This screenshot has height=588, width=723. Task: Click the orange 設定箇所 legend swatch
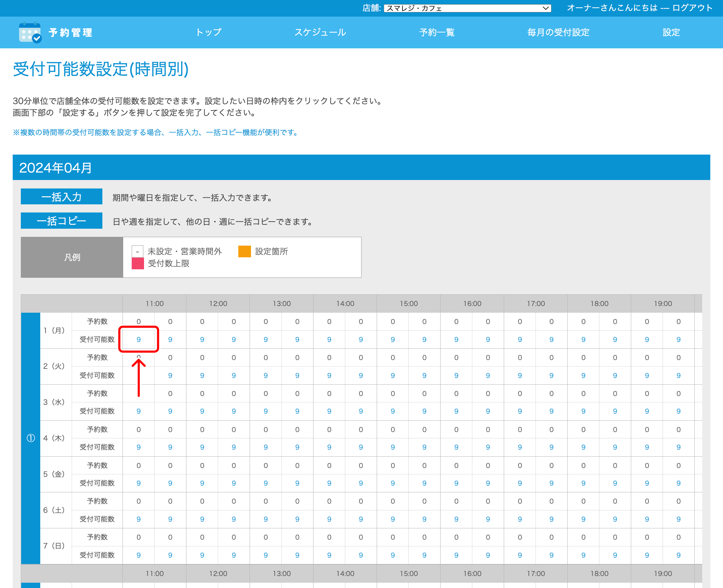point(244,251)
